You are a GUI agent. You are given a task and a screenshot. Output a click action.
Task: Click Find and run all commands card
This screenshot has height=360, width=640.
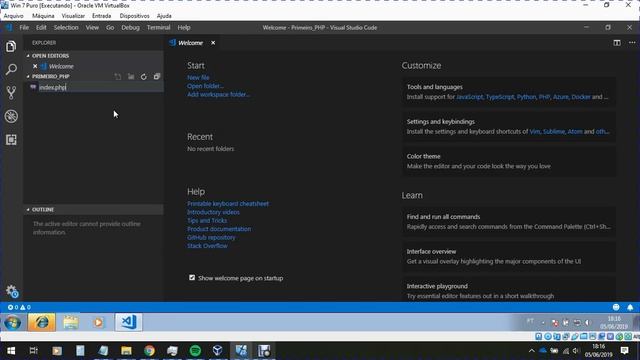pos(509,222)
